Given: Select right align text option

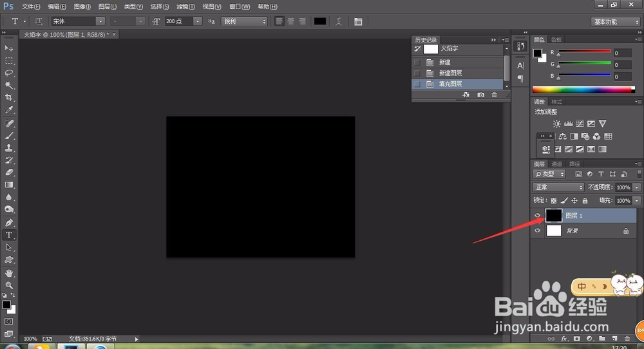Looking at the screenshot, I should (302, 21).
